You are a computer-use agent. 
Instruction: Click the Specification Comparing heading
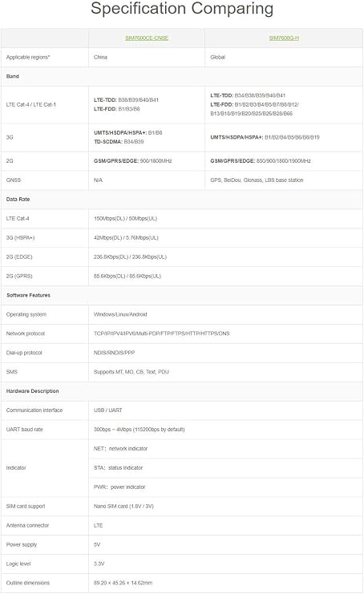(182, 8)
